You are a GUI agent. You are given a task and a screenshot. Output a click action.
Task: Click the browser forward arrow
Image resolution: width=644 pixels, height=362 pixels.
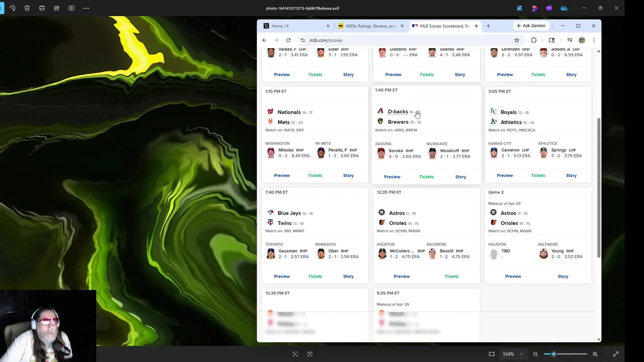(276, 40)
